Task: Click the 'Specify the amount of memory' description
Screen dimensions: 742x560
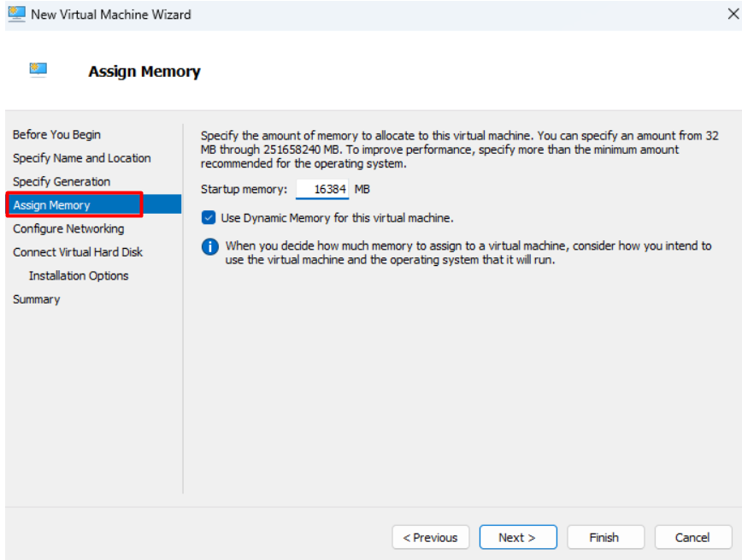Action: 460,150
